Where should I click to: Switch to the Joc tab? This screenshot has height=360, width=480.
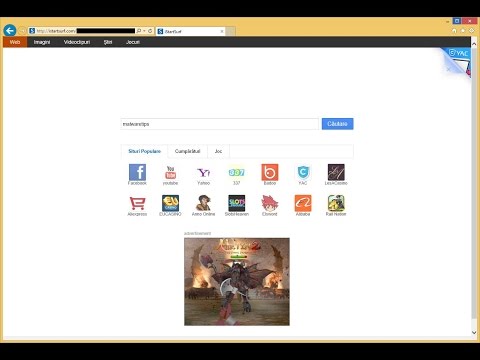218,151
